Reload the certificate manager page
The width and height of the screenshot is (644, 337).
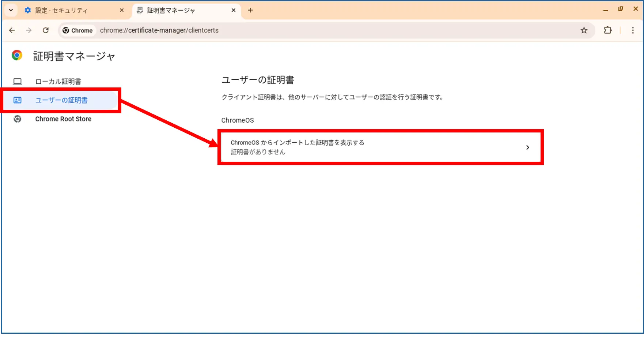point(46,30)
